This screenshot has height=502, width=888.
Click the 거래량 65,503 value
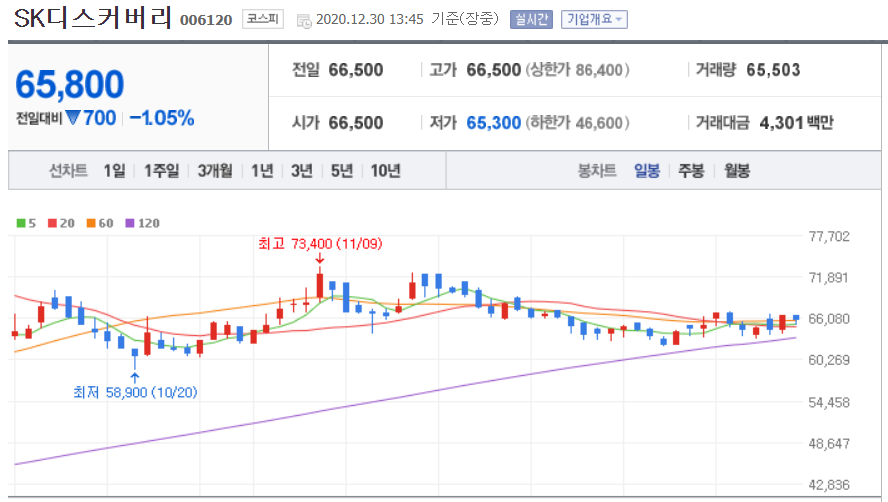(773, 70)
